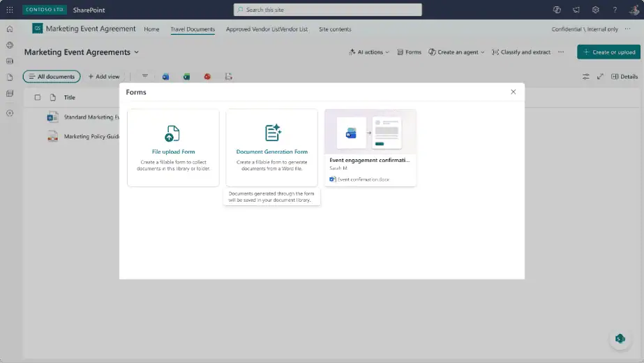Click the Marketing Event Agreement site logo
Image resolution: width=644 pixels, height=363 pixels.
coord(38,29)
